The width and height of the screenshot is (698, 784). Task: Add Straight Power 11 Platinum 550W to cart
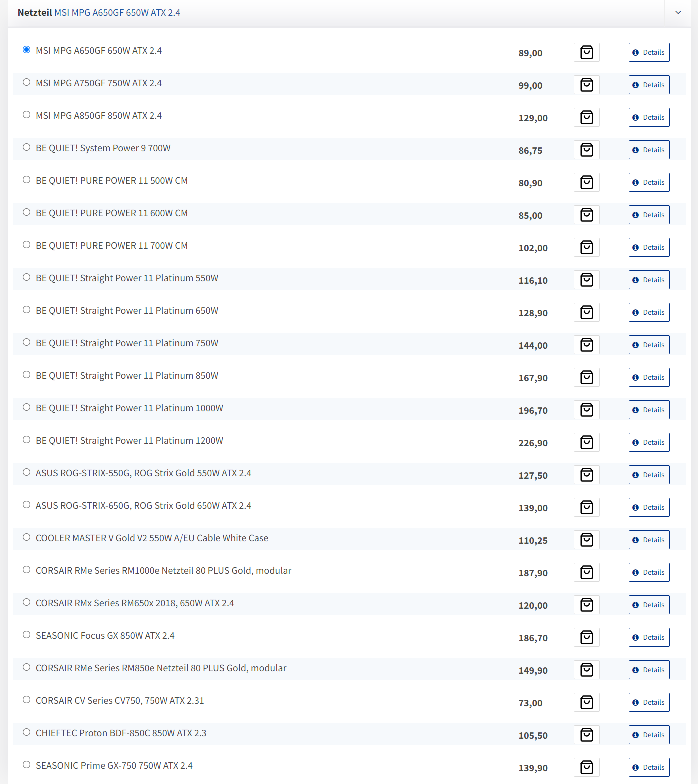pyautogui.click(x=586, y=280)
